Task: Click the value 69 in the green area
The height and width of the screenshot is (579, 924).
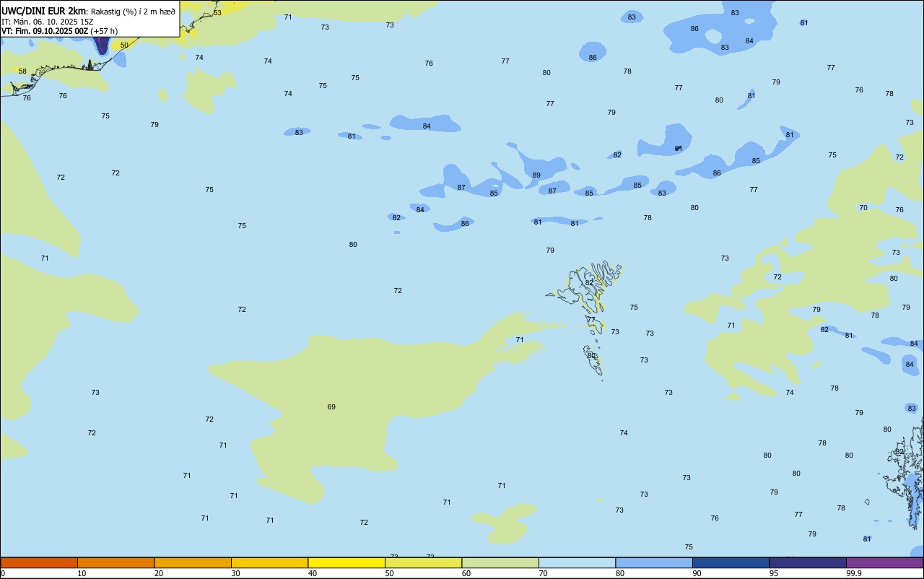Action: coord(331,407)
